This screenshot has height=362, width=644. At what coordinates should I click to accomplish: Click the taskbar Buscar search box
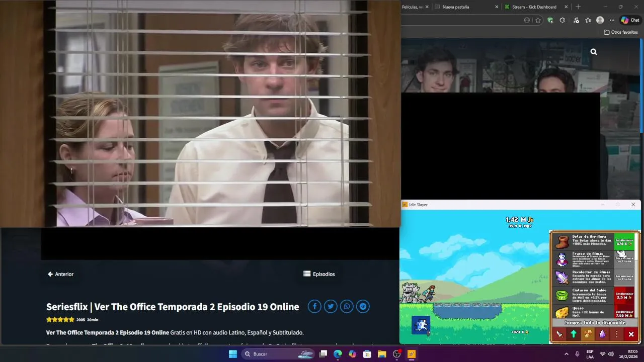point(278,354)
